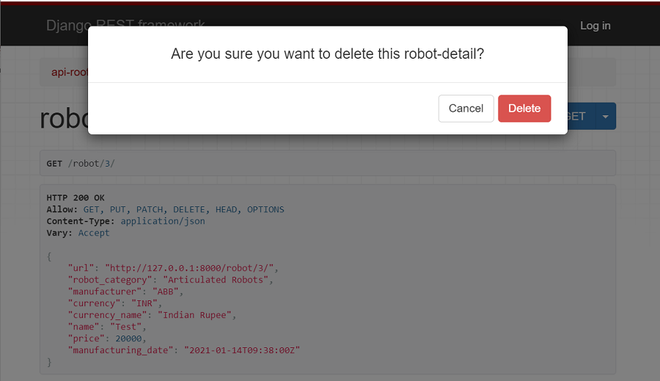The height and width of the screenshot is (381, 660).
Task: Click the price value 20000
Action: coord(128,338)
